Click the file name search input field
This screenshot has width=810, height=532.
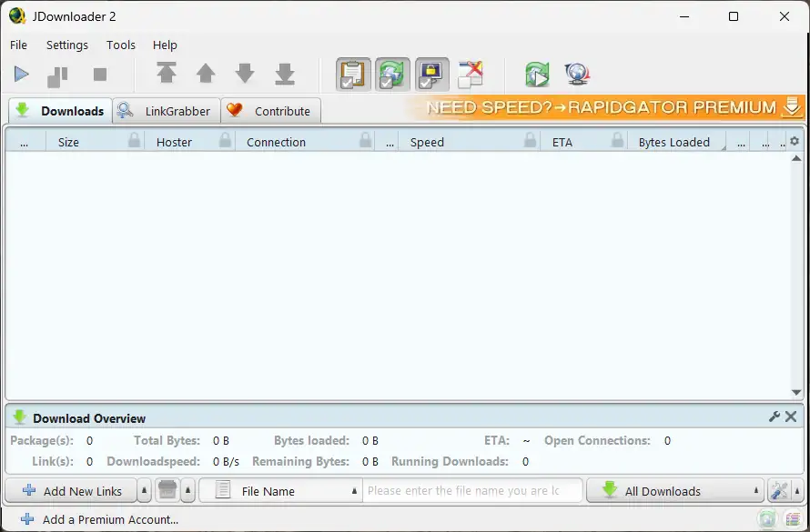tap(472, 490)
